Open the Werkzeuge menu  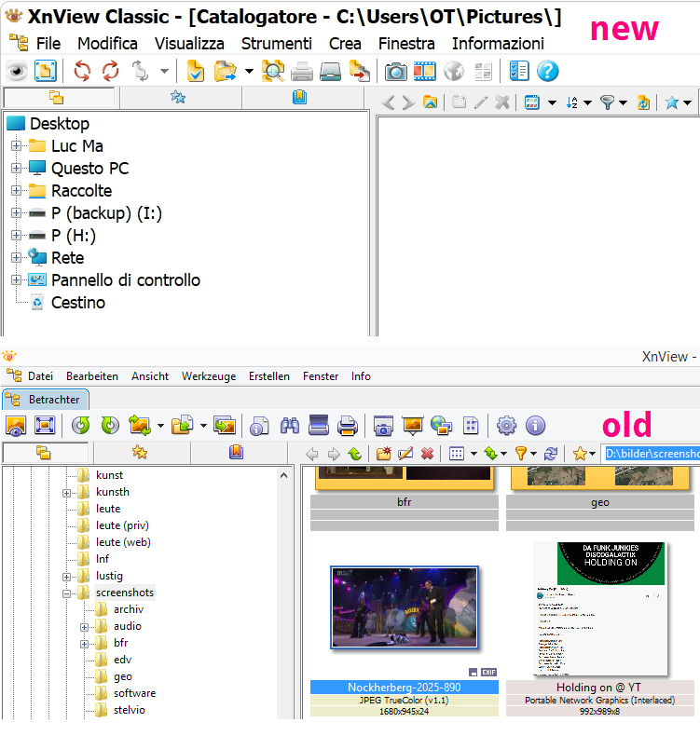[x=209, y=376]
